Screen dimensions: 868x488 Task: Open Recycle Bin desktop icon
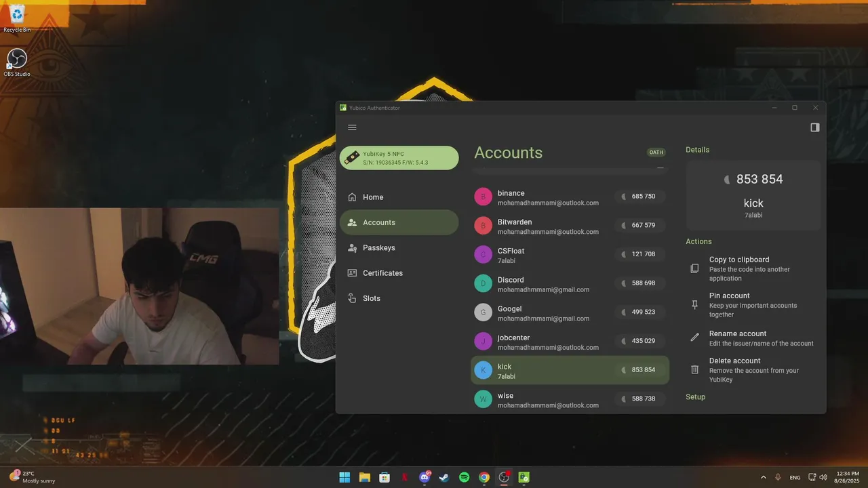click(x=17, y=18)
